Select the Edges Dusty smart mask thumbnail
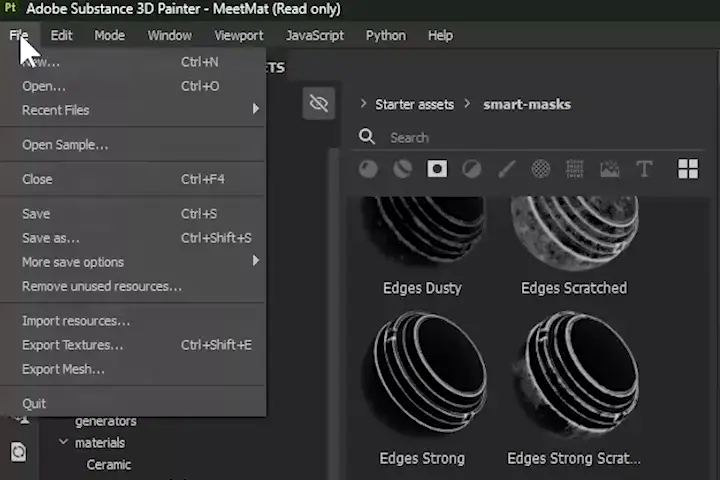 (422, 231)
